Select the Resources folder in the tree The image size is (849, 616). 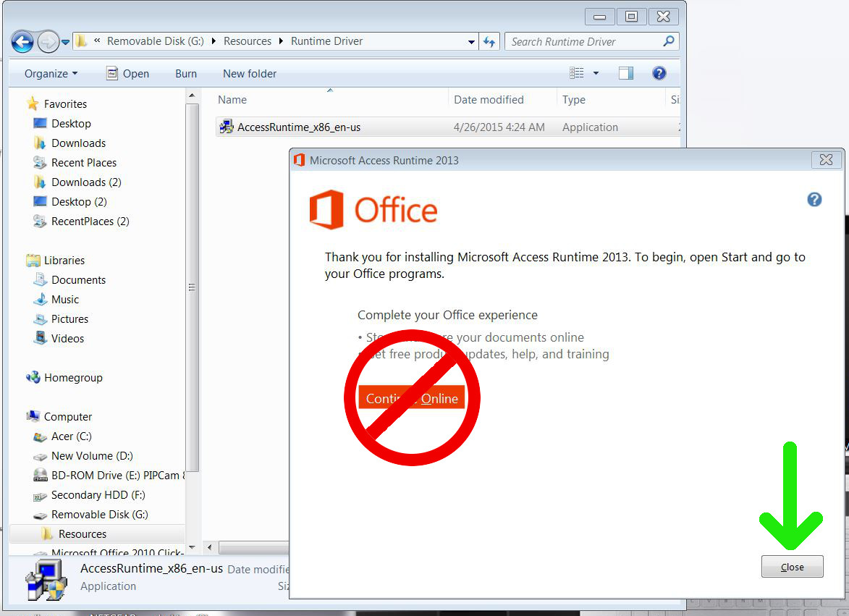point(83,533)
